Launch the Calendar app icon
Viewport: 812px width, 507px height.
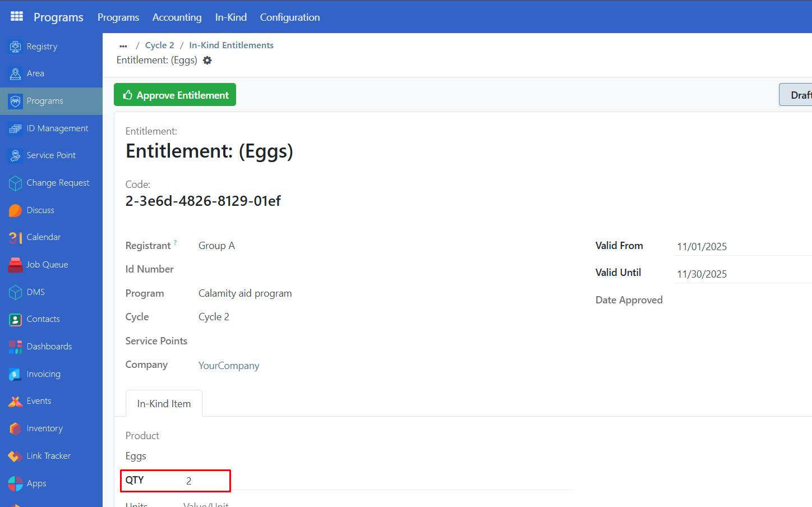(16, 237)
